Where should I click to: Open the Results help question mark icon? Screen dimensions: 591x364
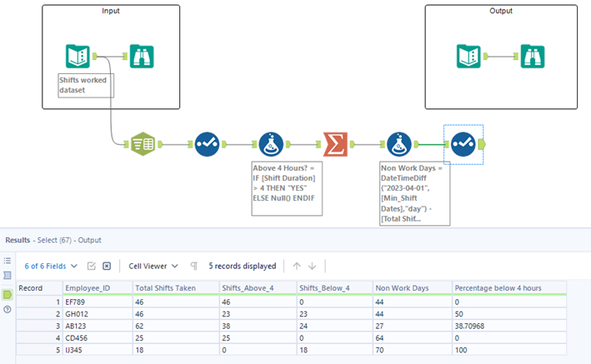click(x=8, y=310)
